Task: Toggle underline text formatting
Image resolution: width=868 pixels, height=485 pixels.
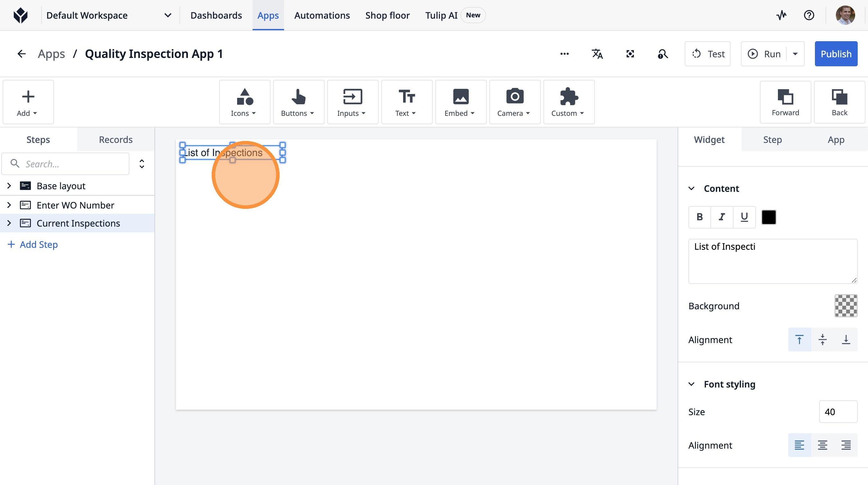Action: click(744, 217)
